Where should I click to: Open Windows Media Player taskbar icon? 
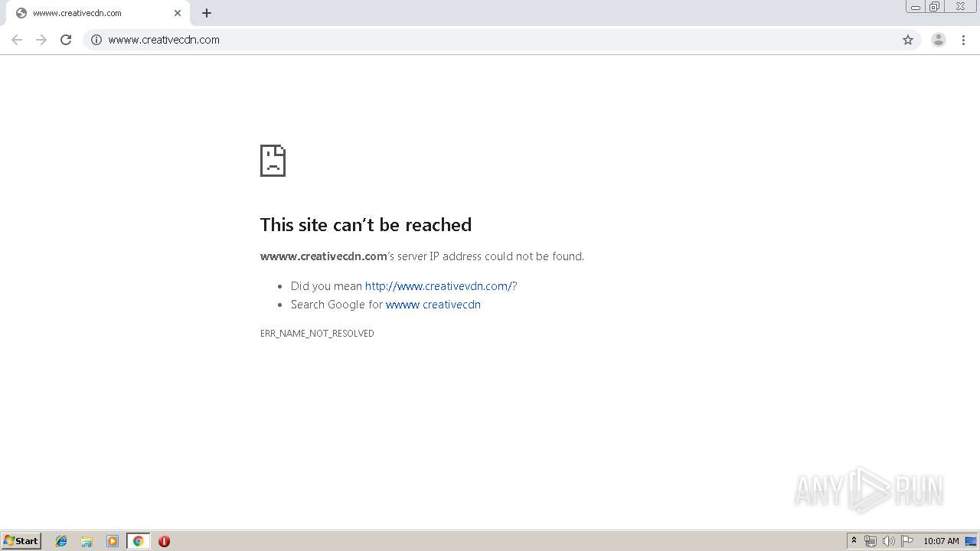(113, 541)
